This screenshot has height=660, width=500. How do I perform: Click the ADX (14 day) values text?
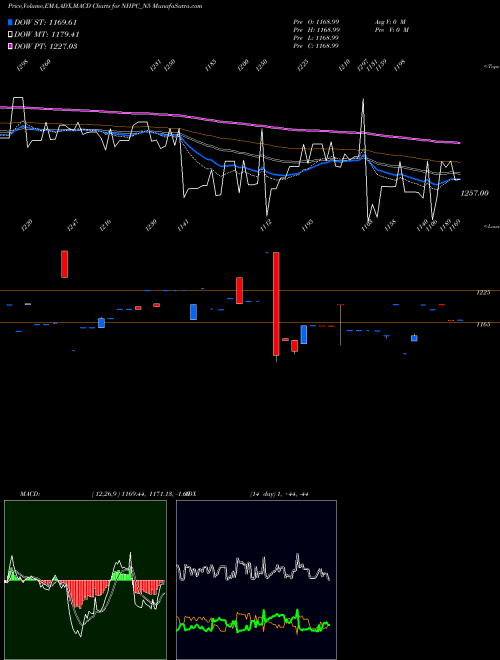point(279,494)
